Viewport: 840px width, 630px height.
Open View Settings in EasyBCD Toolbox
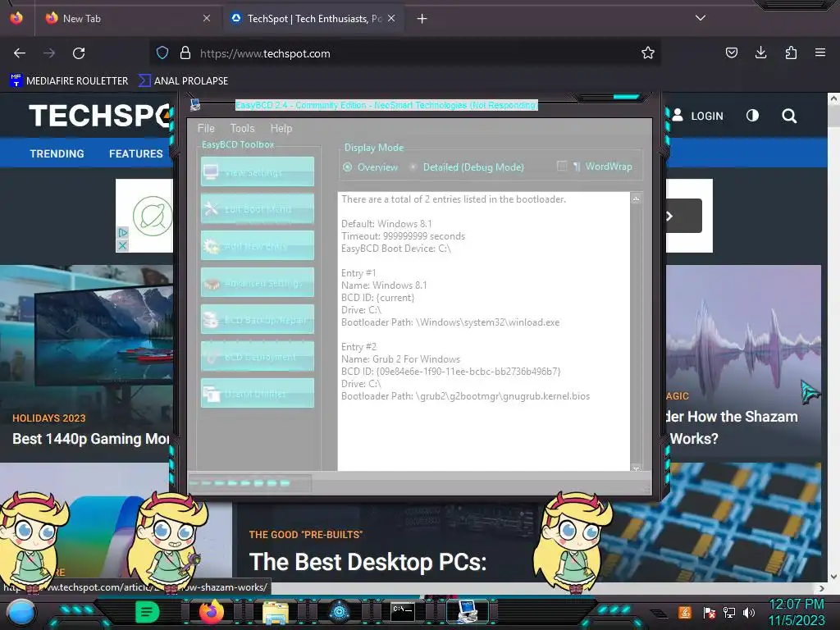tap(257, 171)
